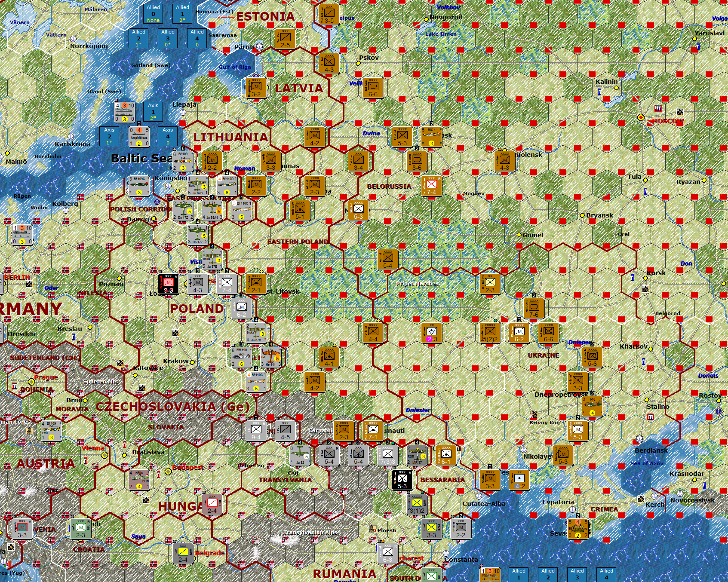Click the MiG-1 fighter counter
The height and width of the screenshot is (582, 728).
tap(431, 137)
